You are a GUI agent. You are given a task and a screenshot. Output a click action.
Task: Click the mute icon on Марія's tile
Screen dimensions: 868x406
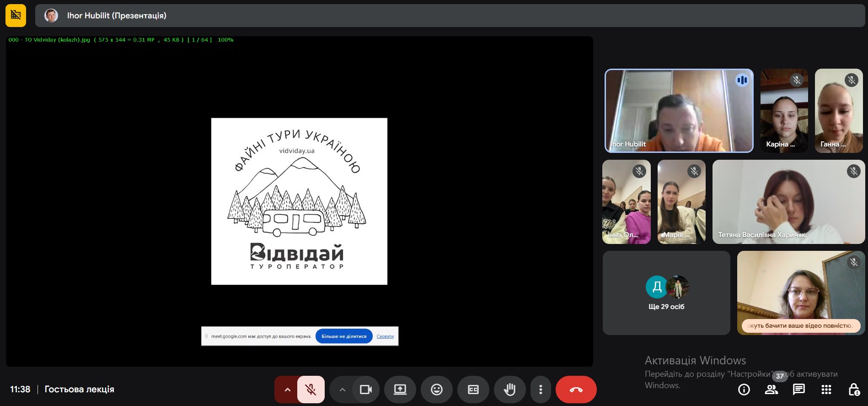coord(694,171)
